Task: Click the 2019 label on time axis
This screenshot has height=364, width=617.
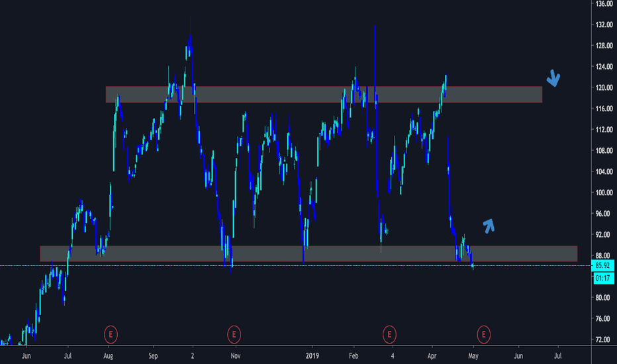Action: (312, 356)
